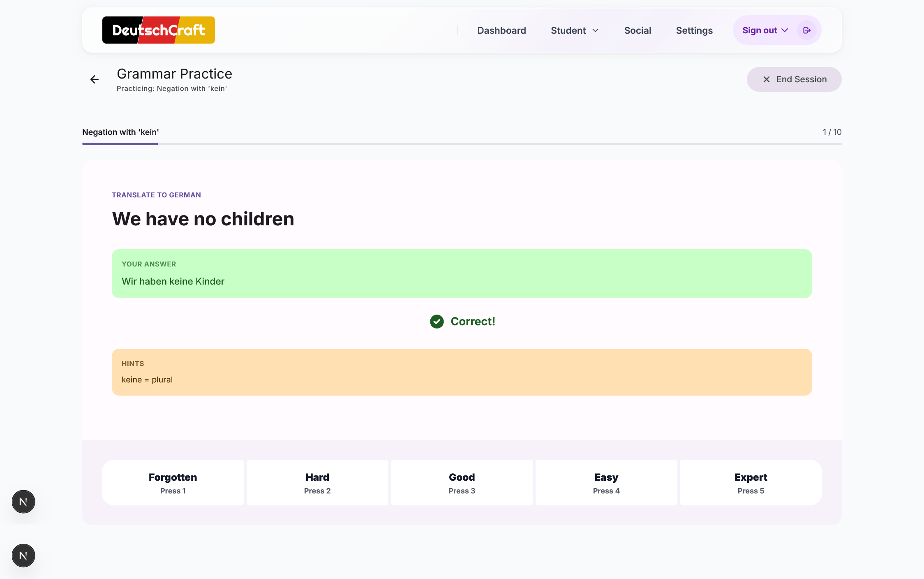Mark the answer as Expert

pyautogui.click(x=751, y=483)
